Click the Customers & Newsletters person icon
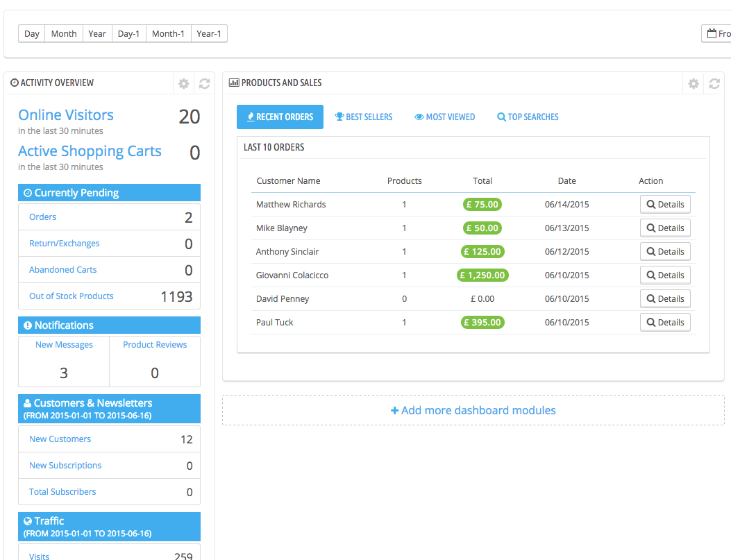The height and width of the screenshot is (560, 731). point(28,403)
